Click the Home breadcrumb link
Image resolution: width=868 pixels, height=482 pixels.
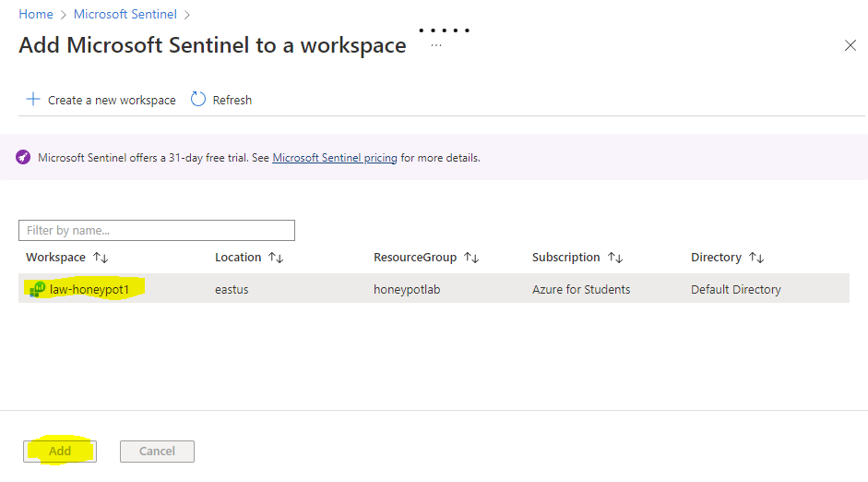pos(36,15)
